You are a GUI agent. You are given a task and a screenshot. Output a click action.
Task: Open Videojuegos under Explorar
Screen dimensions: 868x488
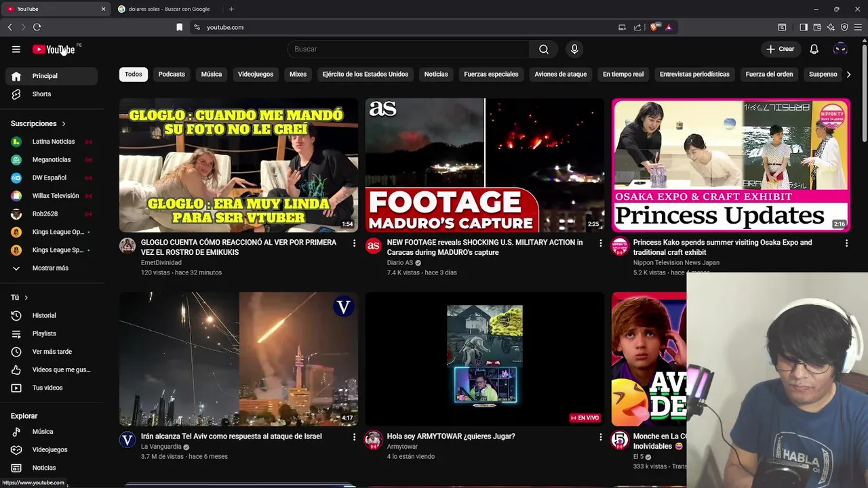click(52, 449)
